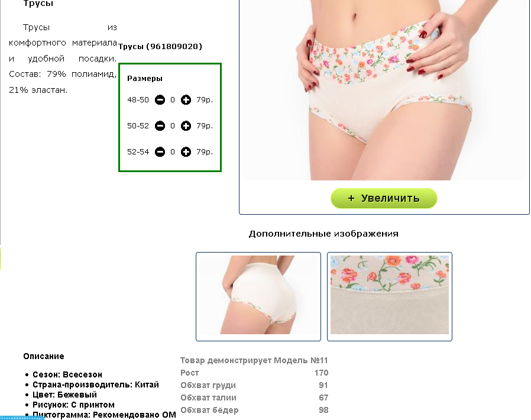Click the Увеличить button
The height and width of the screenshot is (420, 531).
point(384,198)
